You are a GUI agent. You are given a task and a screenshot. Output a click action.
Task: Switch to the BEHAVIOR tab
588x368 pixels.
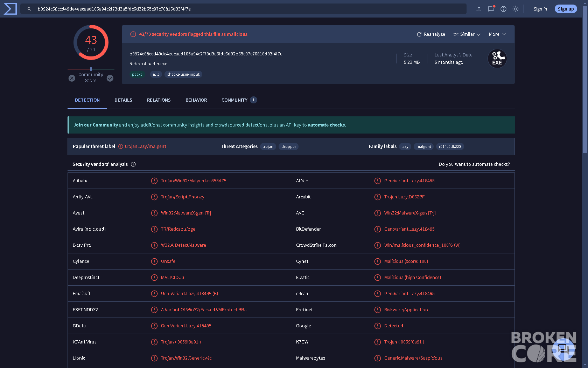[196, 100]
